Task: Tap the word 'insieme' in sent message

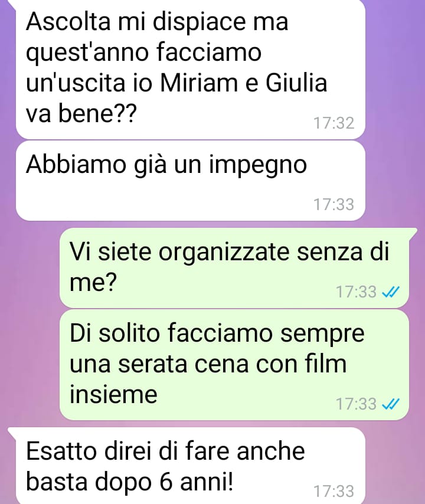Action: click(113, 394)
